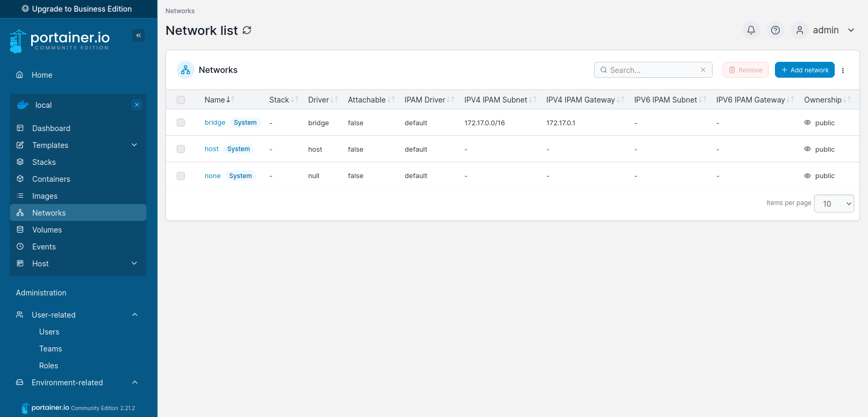
Task: Toggle the select-all networks checkbox
Action: [x=181, y=100]
